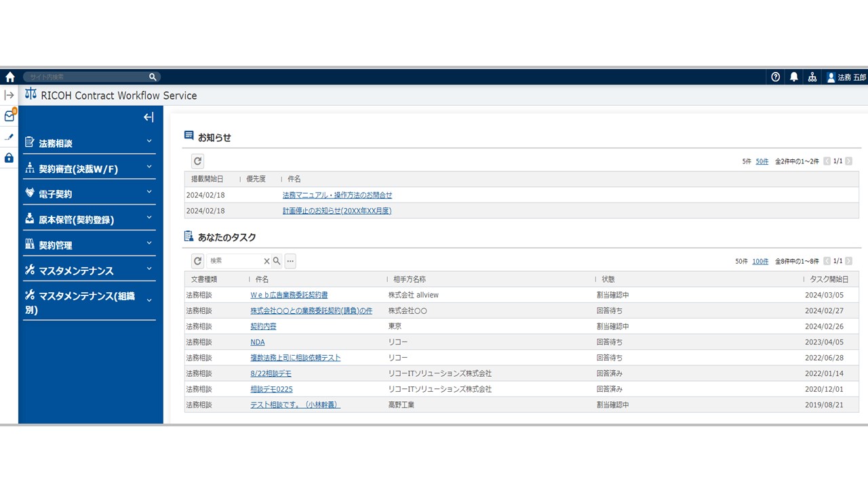Open the notifications bell icon

tap(793, 77)
